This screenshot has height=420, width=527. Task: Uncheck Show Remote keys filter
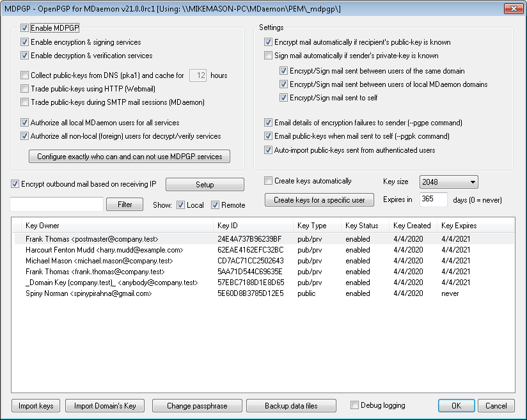click(x=216, y=205)
